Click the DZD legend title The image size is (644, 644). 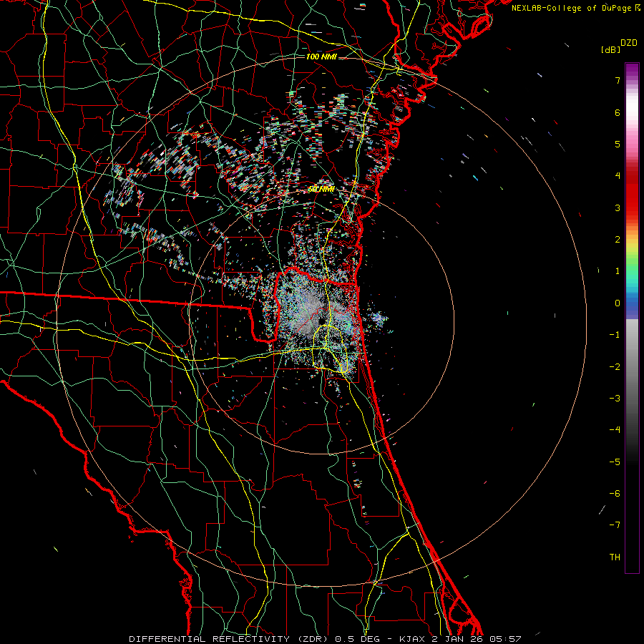pyautogui.click(x=629, y=43)
